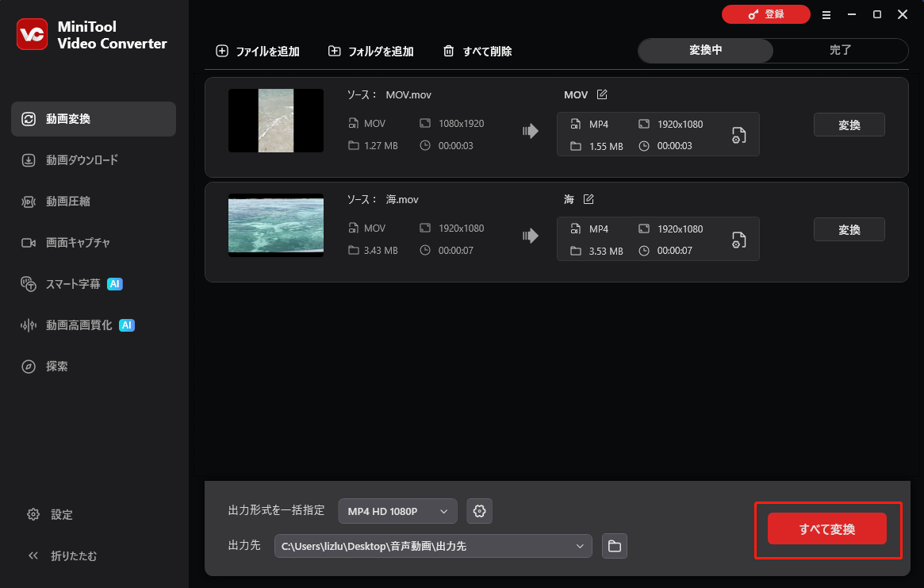Click the red すべて変換 button
The width and height of the screenshot is (924, 588).
pyautogui.click(x=826, y=529)
